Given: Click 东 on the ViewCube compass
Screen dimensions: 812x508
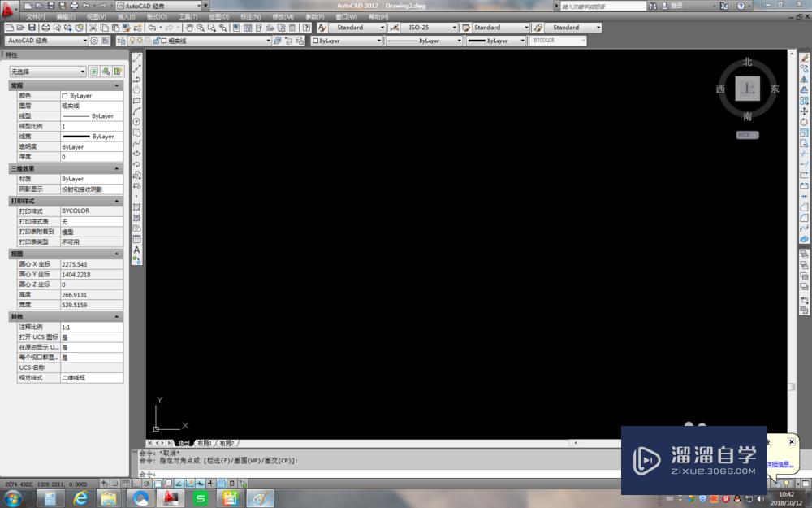Looking at the screenshot, I should [774, 89].
